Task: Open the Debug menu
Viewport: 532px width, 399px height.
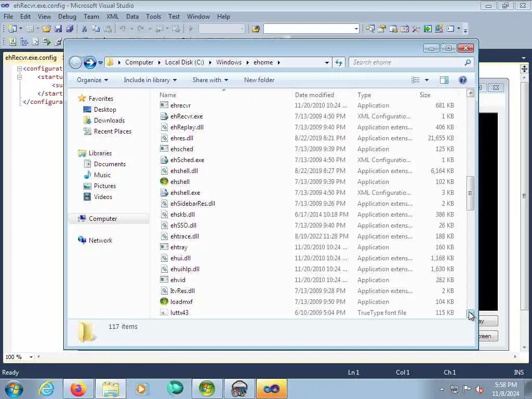Action: pyautogui.click(x=67, y=16)
